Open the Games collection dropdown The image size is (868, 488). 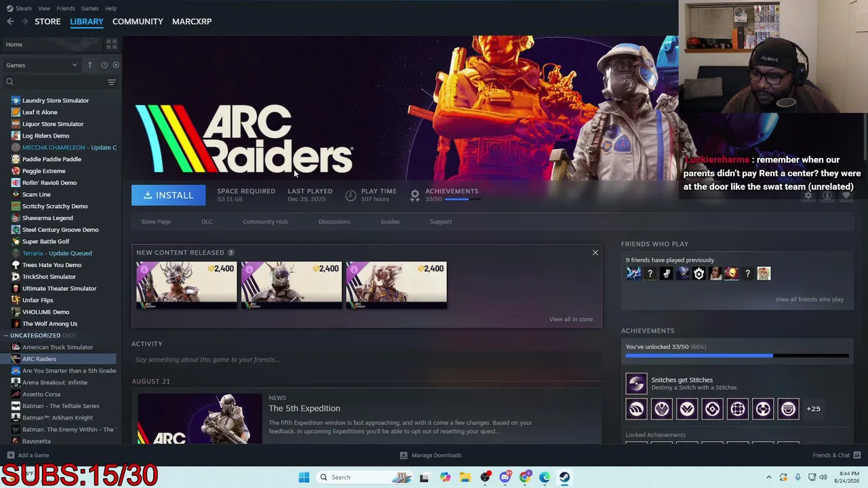click(x=41, y=65)
